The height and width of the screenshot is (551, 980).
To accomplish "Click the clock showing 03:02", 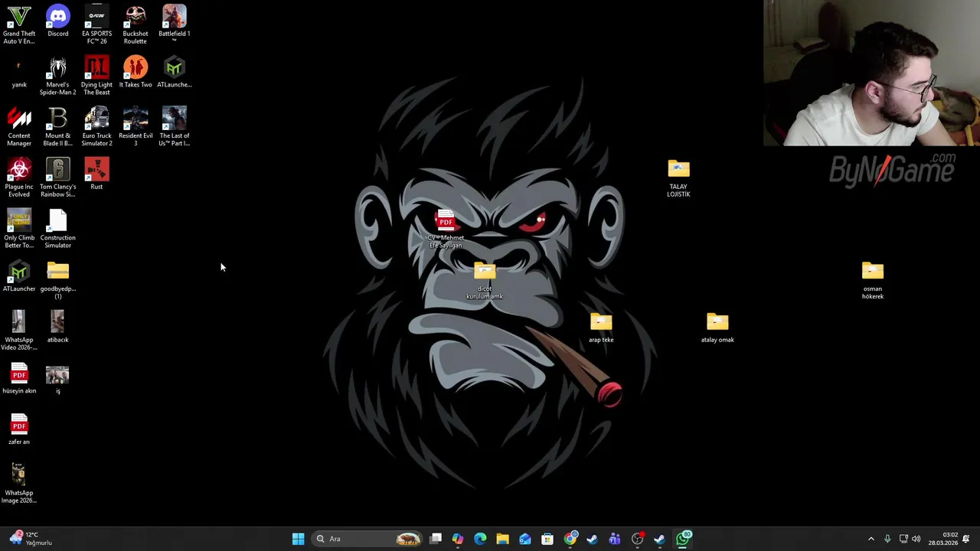I will click(x=943, y=539).
